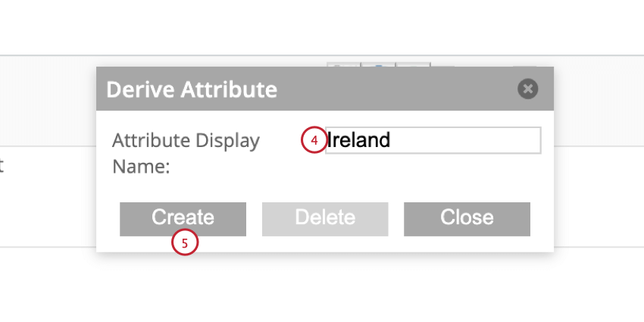Click the Create button
Viewport: 644px width, 322px height.
tap(183, 219)
